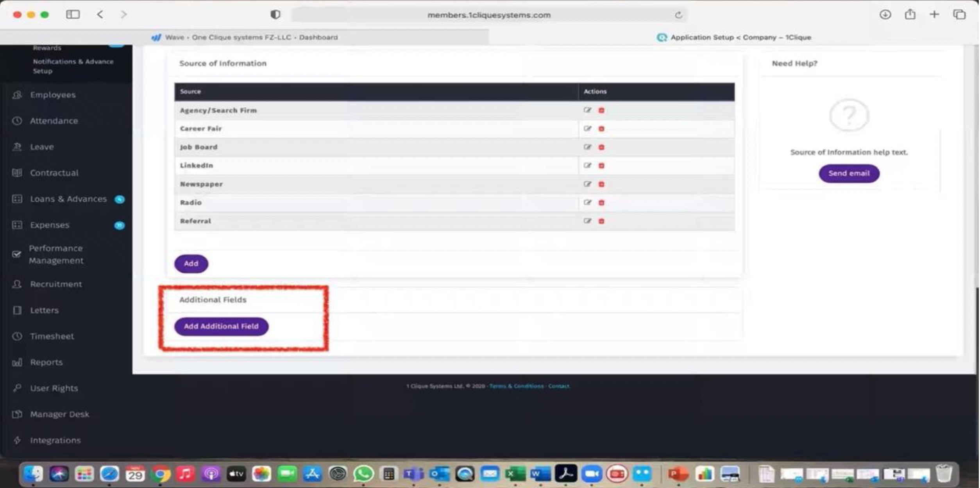Open Safari downloads icon
Image resolution: width=980 pixels, height=488 pixels.
[885, 15]
